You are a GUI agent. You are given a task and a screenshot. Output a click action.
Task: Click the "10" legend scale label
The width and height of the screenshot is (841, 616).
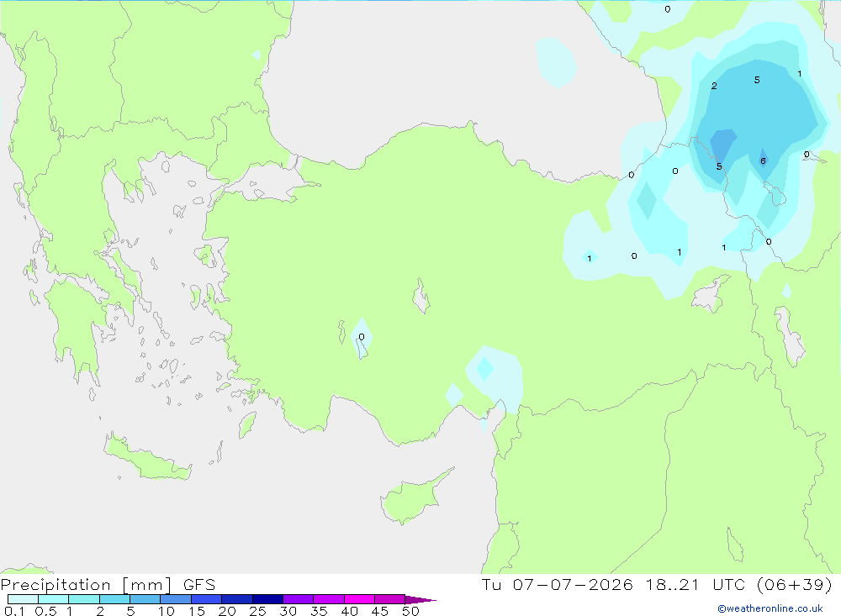pyautogui.click(x=167, y=611)
